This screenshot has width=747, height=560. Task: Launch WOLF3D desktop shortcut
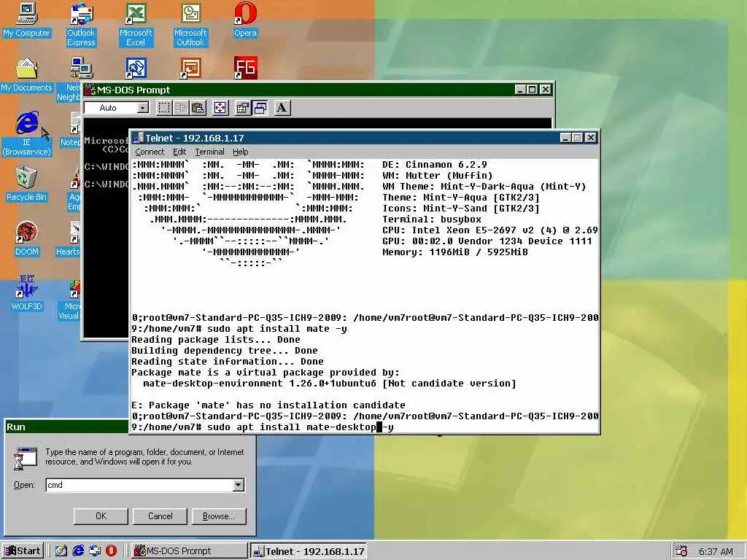(x=26, y=294)
